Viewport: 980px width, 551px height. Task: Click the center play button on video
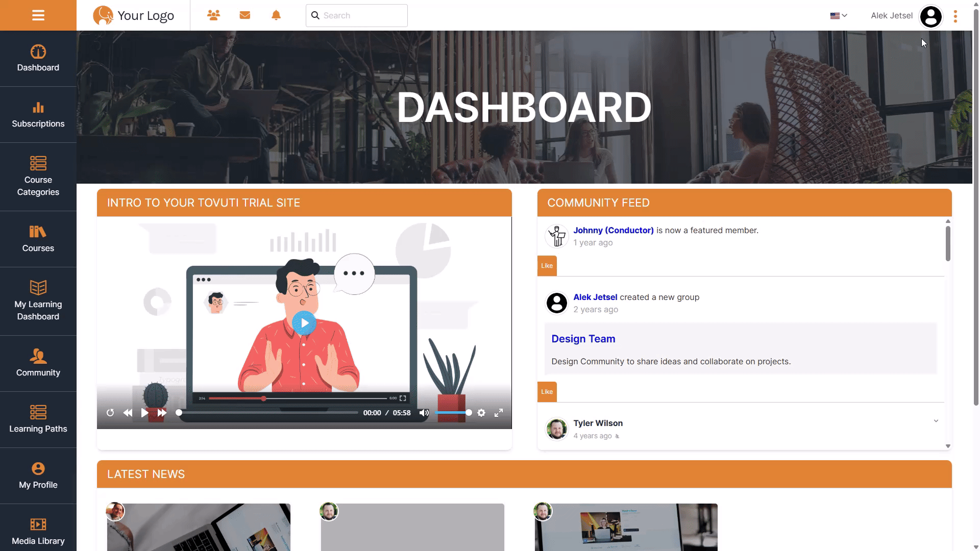tap(304, 323)
